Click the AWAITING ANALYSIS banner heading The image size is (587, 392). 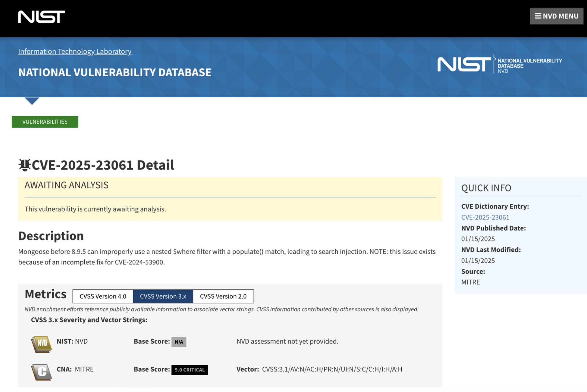pyautogui.click(x=67, y=185)
